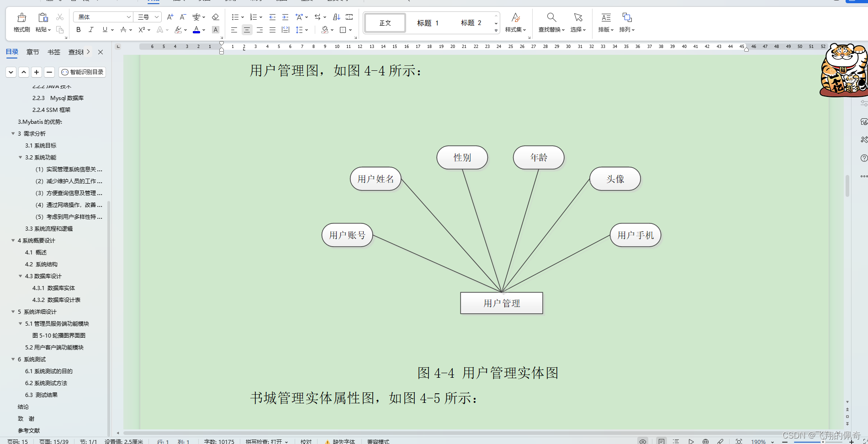
Task: Go to '参考文献' in outline
Action: [x=29, y=430]
